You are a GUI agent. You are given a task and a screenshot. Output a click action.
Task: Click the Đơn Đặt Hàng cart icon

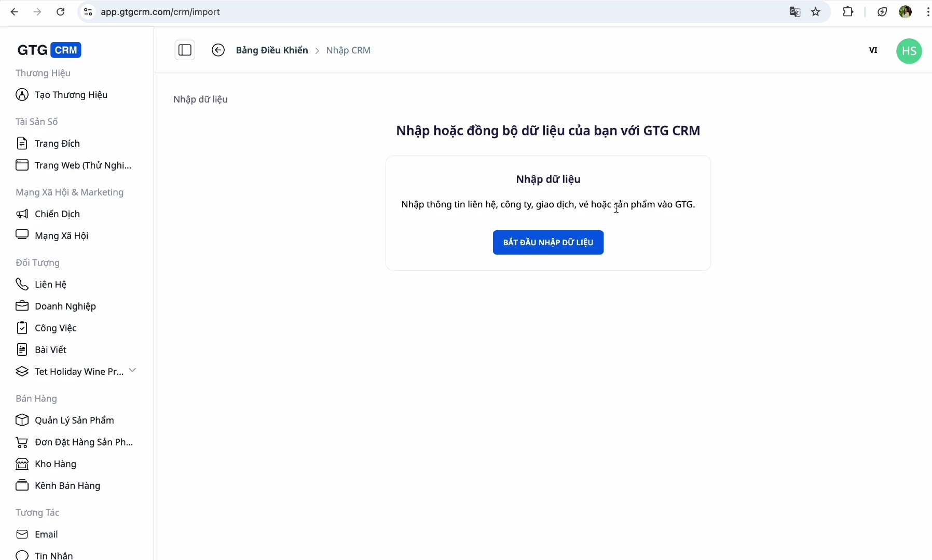[x=22, y=442]
